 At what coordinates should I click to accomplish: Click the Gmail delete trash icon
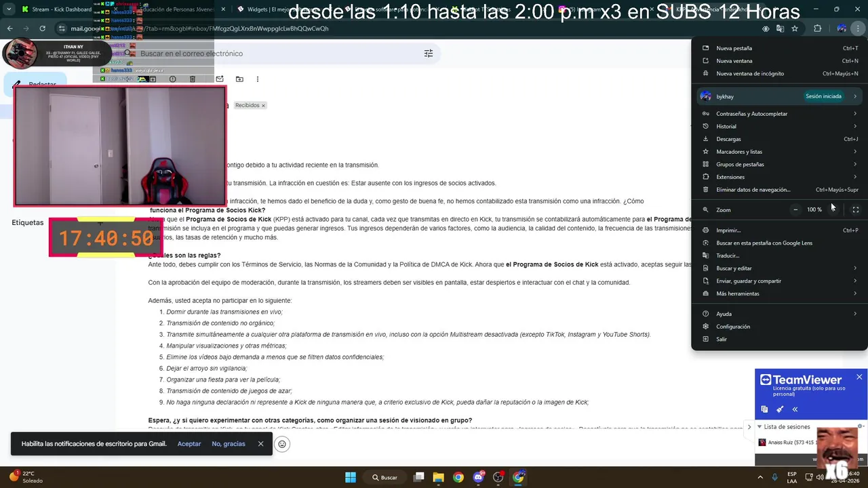pos(193,79)
